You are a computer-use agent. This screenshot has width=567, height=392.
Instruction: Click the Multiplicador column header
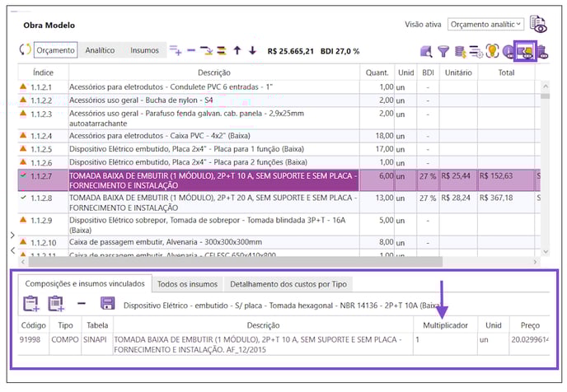[x=445, y=325]
